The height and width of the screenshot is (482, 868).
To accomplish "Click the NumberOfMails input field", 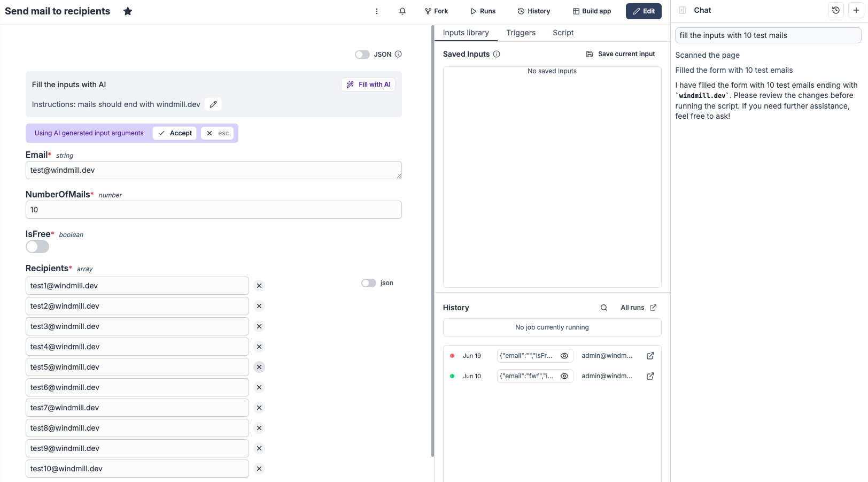I will click(213, 210).
